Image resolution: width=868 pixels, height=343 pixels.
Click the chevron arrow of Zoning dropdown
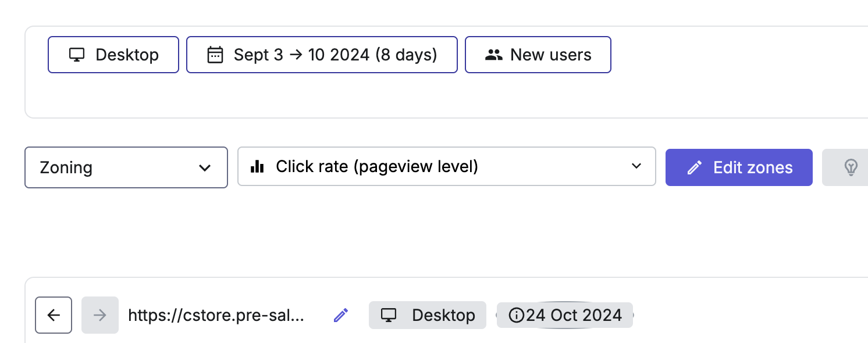tap(205, 168)
